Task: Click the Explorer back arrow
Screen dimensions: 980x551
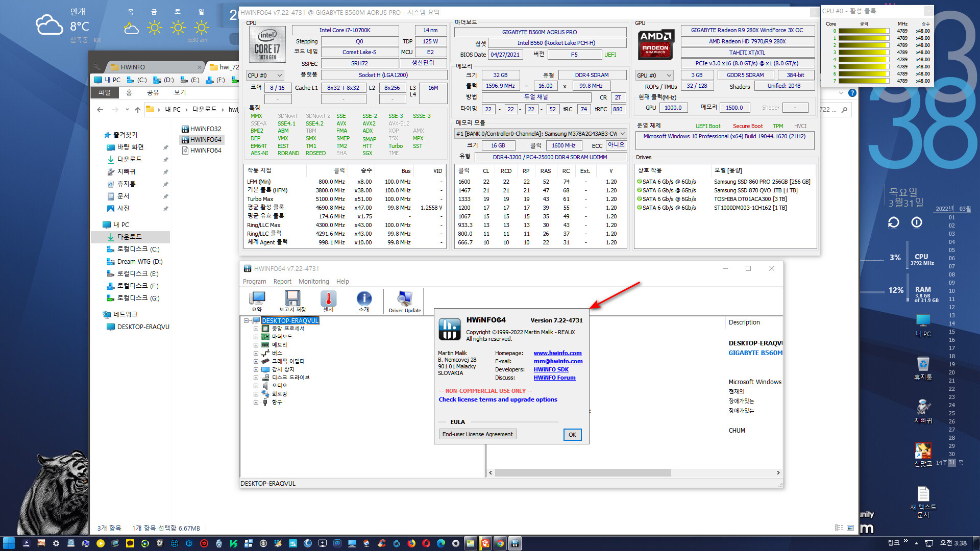Action: pyautogui.click(x=100, y=110)
